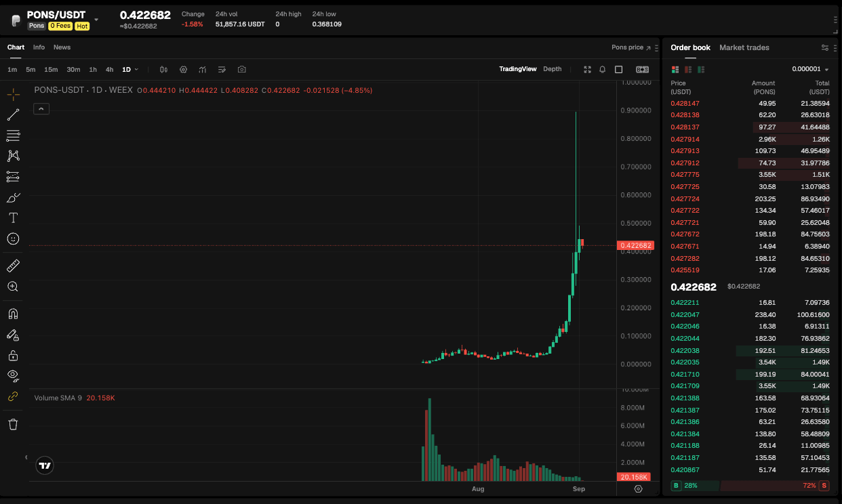Click the 0 Fees badge
The image size is (842, 504).
[60, 26]
